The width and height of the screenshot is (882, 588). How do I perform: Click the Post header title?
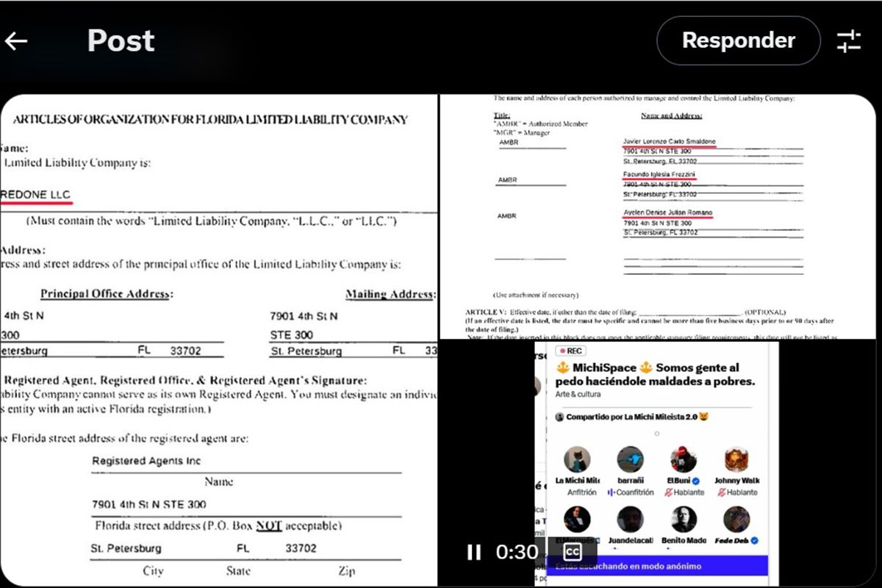(x=121, y=41)
